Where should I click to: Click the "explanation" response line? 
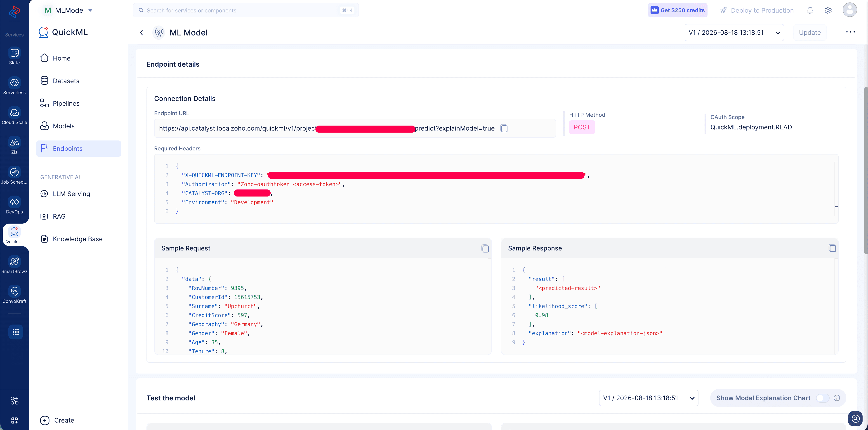tap(595, 333)
